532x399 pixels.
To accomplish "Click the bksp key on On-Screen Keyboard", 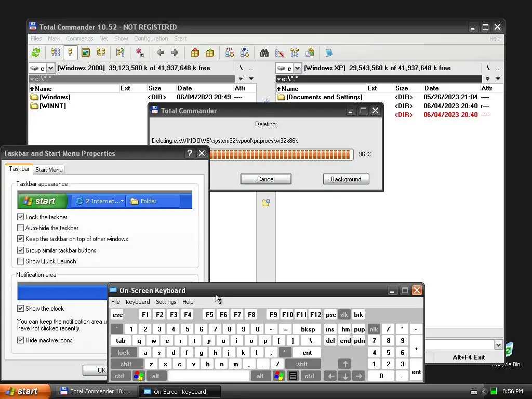I will click(308, 329).
